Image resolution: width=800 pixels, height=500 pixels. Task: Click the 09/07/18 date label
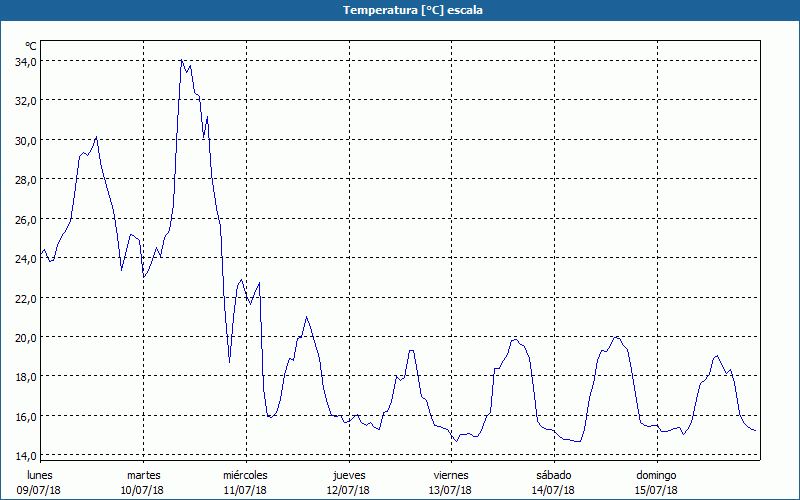pyautogui.click(x=39, y=490)
